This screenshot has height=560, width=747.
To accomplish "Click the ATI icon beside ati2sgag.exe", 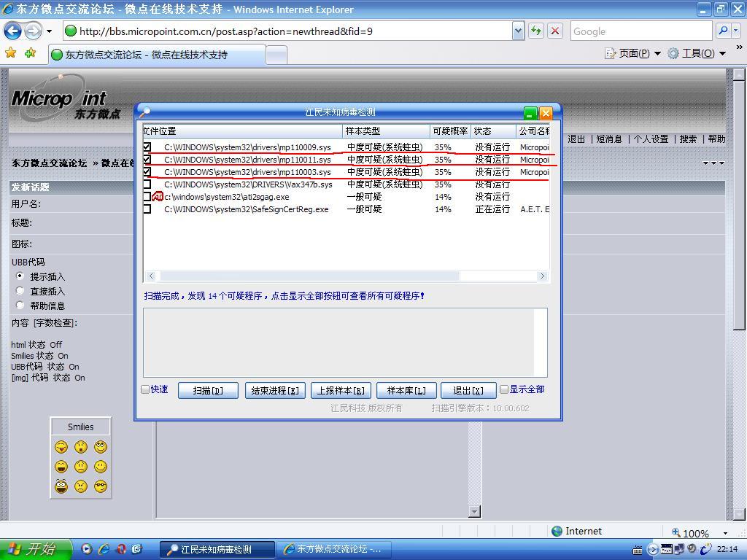I will point(158,197).
